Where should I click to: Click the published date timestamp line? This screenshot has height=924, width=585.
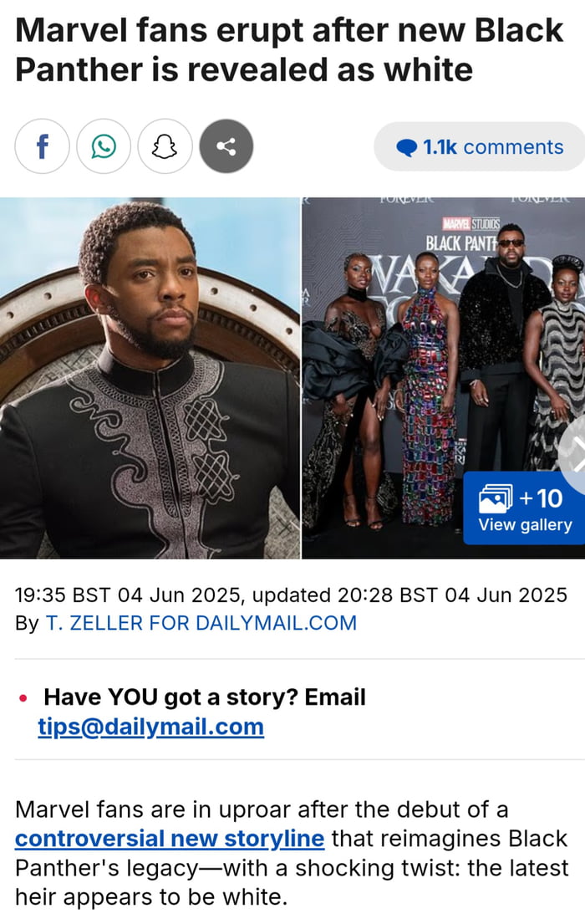[x=291, y=595]
